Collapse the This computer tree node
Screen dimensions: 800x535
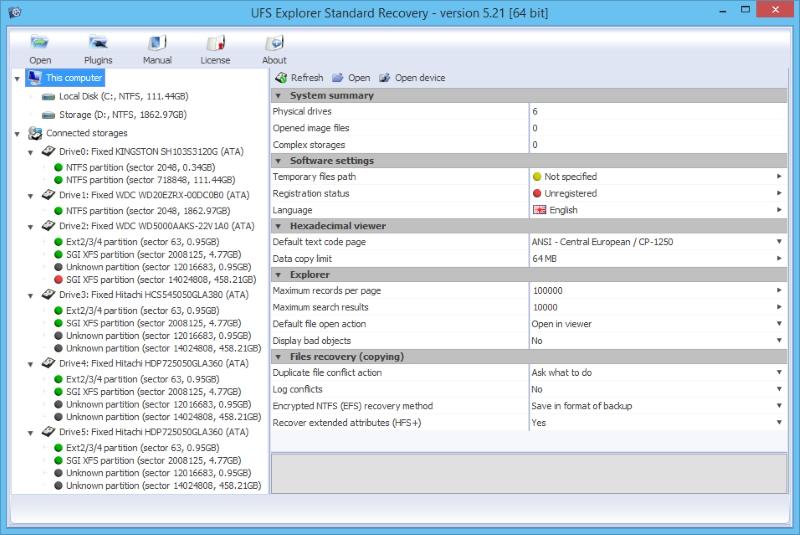click(x=17, y=79)
